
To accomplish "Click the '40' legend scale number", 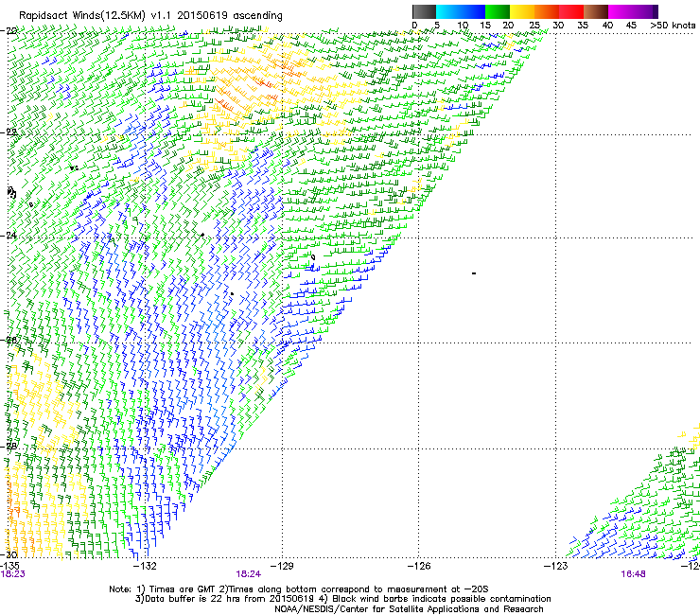I will 607,26.
